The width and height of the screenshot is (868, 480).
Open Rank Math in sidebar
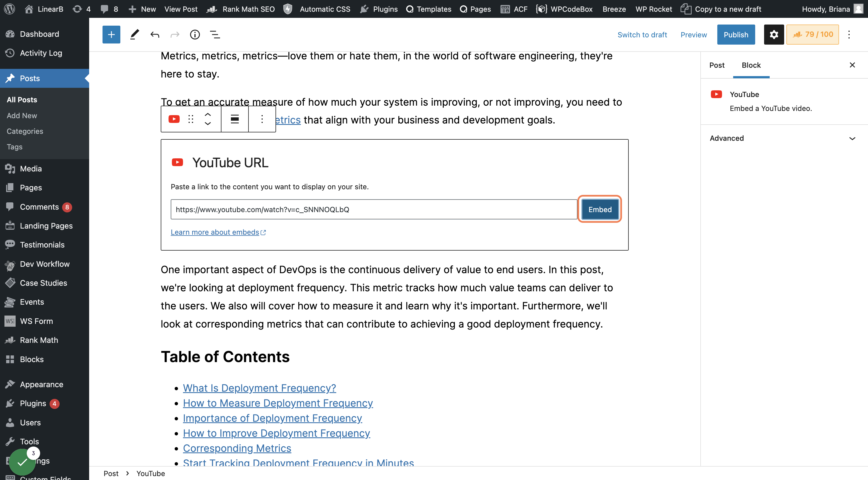[x=45, y=340]
